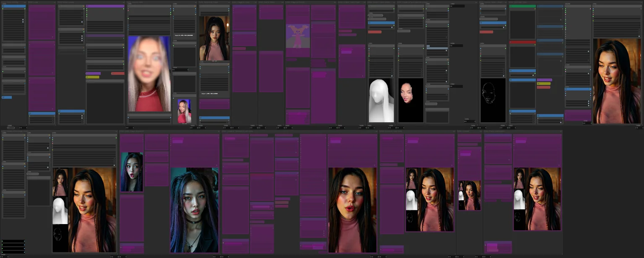Open the large smiling woman output image at far right
Viewport: 644px width, 258px height.
[617, 81]
